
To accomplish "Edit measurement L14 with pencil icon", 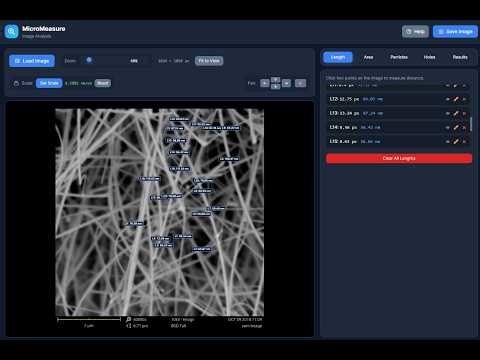I will click(x=456, y=127).
